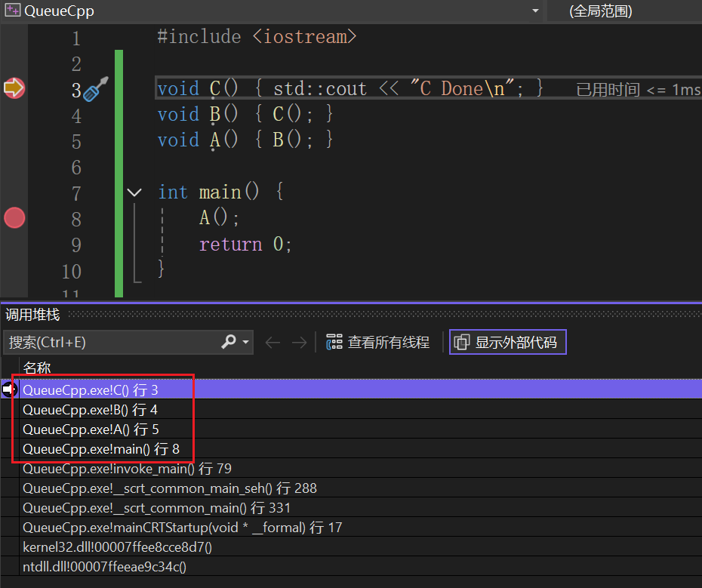Click the 调用堆栈 panel title

pos(32,314)
